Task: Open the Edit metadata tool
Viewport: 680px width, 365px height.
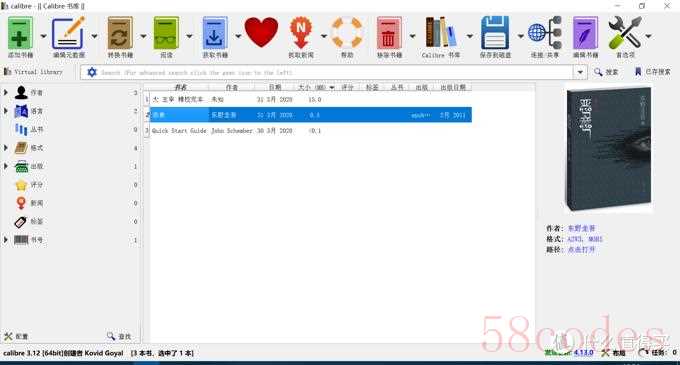Action: pyautogui.click(x=69, y=33)
